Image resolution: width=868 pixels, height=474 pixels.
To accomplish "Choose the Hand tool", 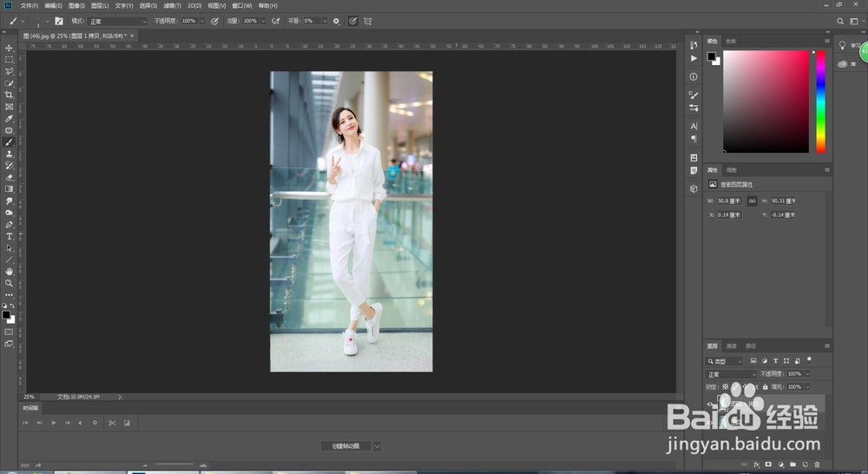I will pyautogui.click(x=10, y=272).
